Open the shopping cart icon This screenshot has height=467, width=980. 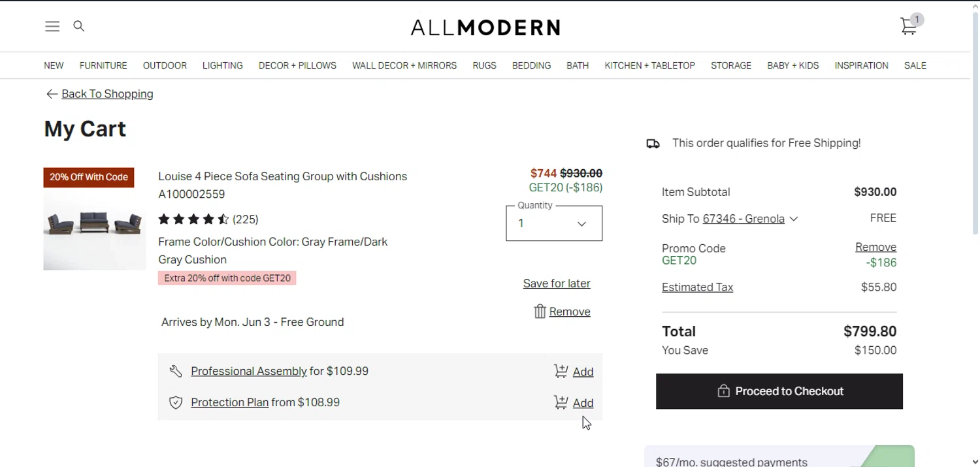[909, 26]
